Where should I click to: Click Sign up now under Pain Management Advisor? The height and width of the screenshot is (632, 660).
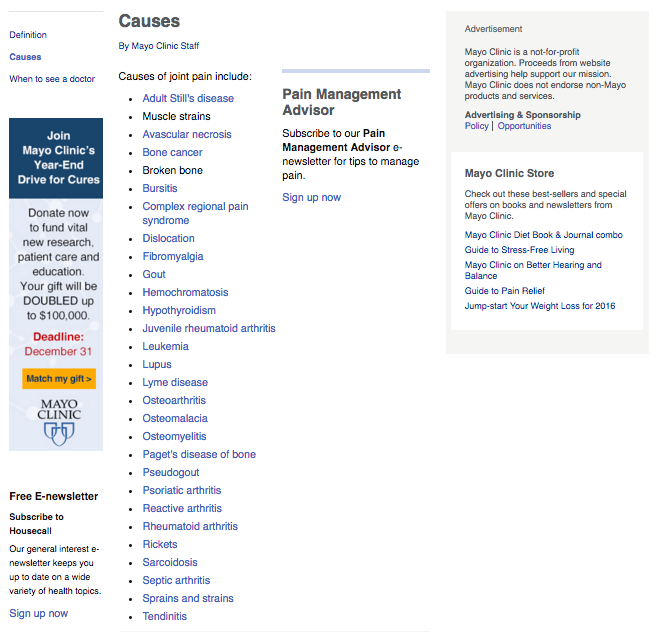point(311,197)
